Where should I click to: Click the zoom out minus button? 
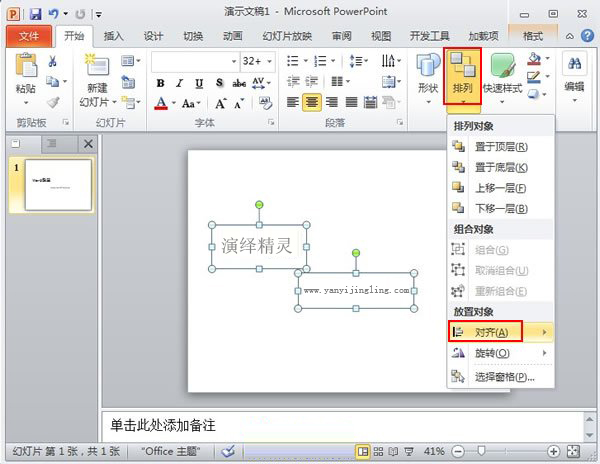(457, 452)
